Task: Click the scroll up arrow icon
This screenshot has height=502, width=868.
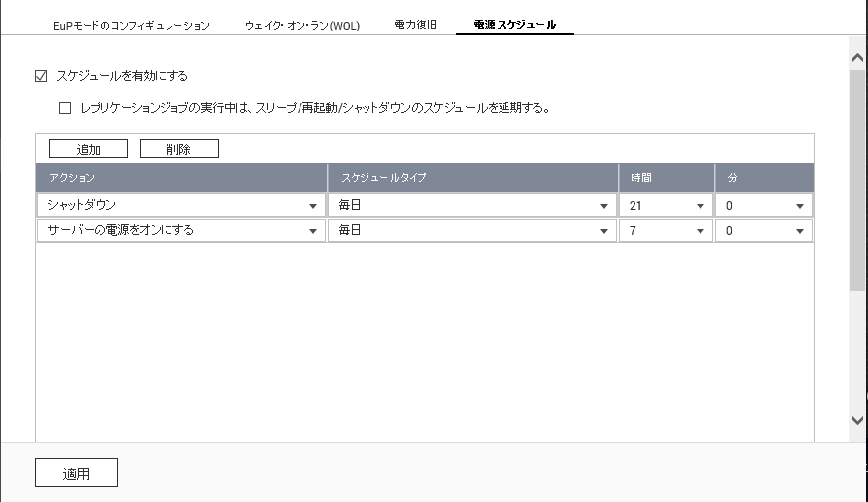Action: point(857,57)
